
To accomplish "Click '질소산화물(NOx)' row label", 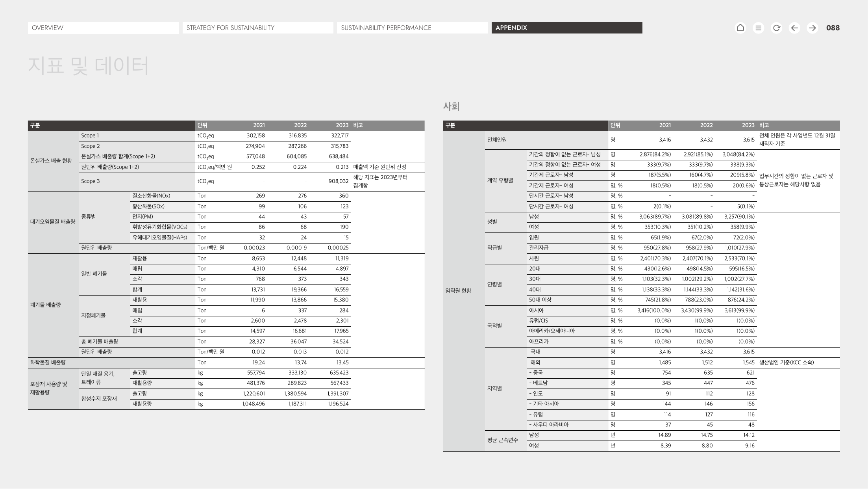I will point(151,196).
